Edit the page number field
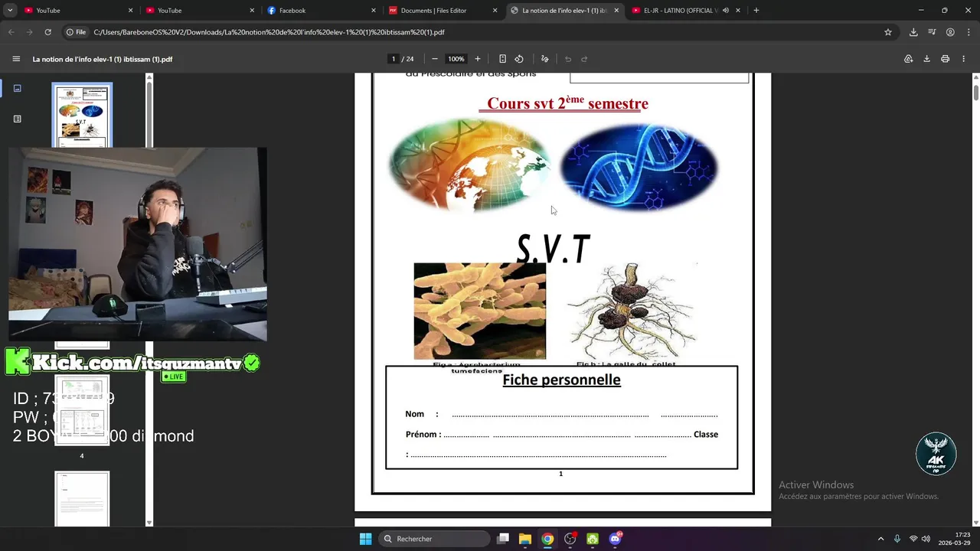This screenshot has width=980, height=551. (394, 59)
